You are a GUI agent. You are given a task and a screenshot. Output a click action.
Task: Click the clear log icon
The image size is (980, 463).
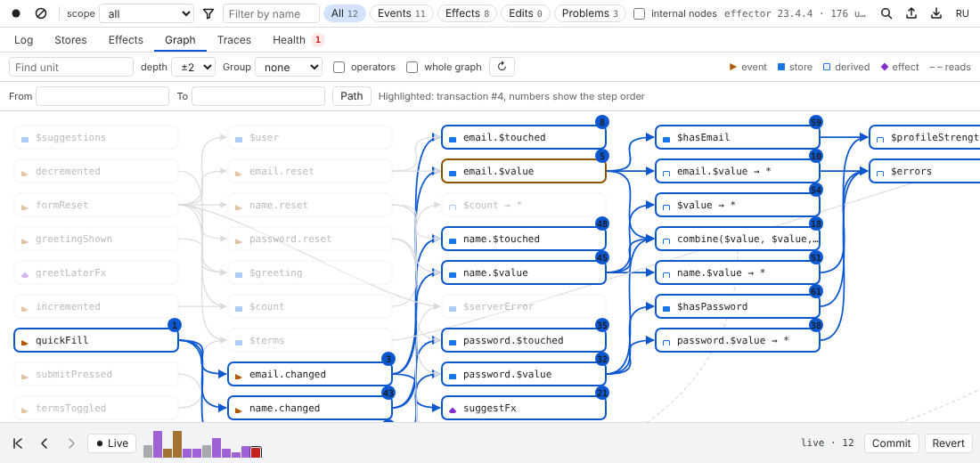[x=41, y=13]
